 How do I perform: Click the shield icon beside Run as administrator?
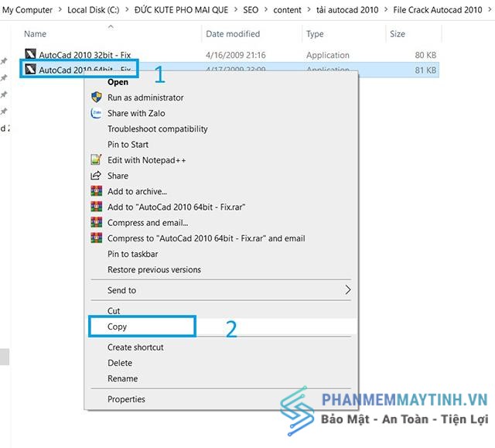coord(96,97)
